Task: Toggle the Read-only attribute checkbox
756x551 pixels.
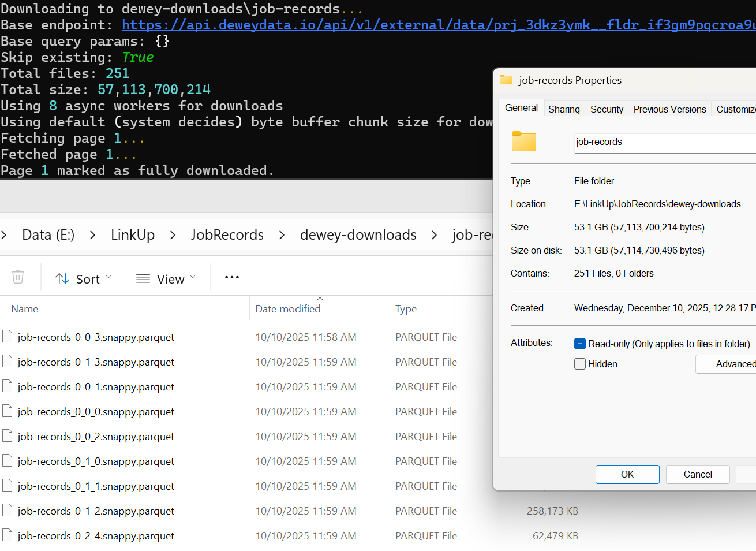Action: point(580,344)
